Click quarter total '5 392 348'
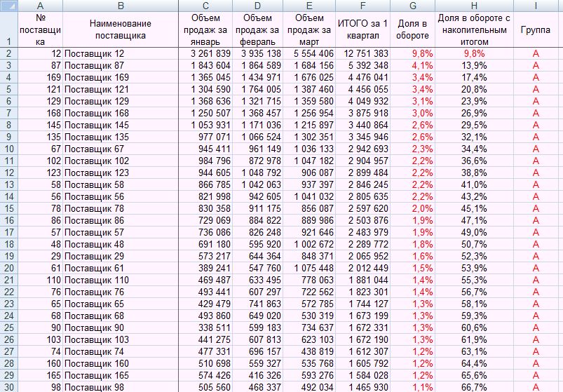Screen dimensions: 563x392 [362, 66]
